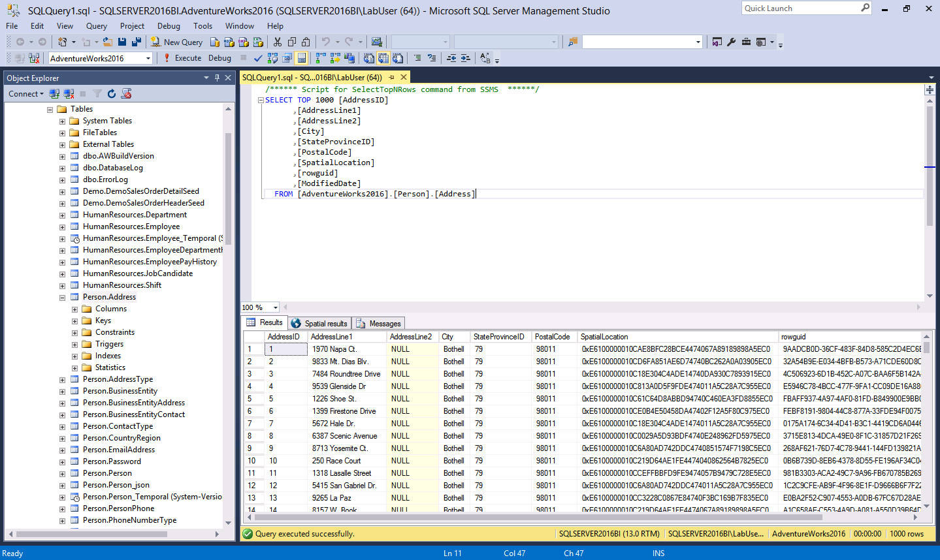Click the XMLA query icon
This screenshot has height=560, width=940.
click(258, 42)
